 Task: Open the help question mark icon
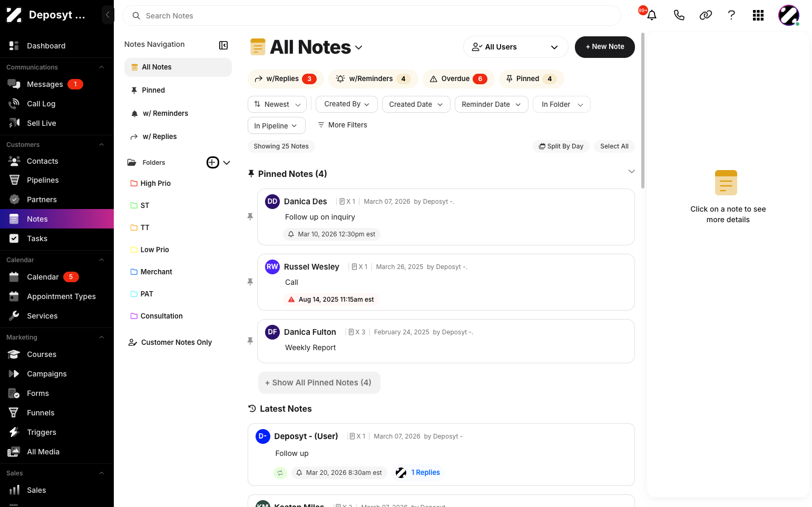731,15
